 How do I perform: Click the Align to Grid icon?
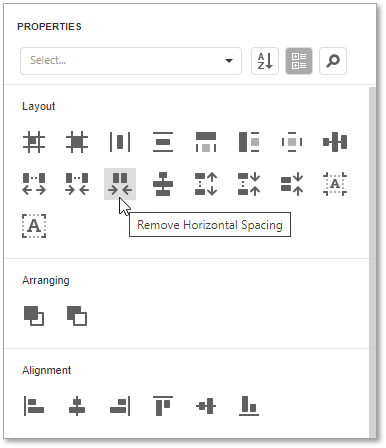34,142
